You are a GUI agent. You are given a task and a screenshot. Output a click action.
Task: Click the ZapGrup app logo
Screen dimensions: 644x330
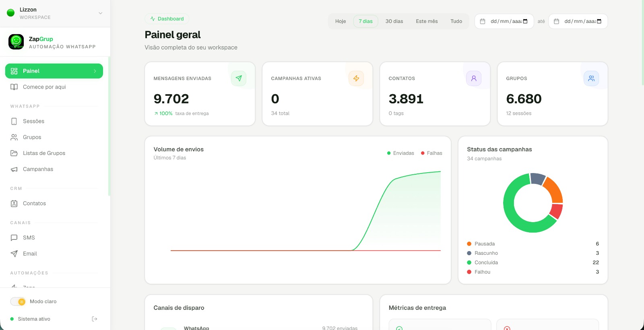click(x=16, y=42)
